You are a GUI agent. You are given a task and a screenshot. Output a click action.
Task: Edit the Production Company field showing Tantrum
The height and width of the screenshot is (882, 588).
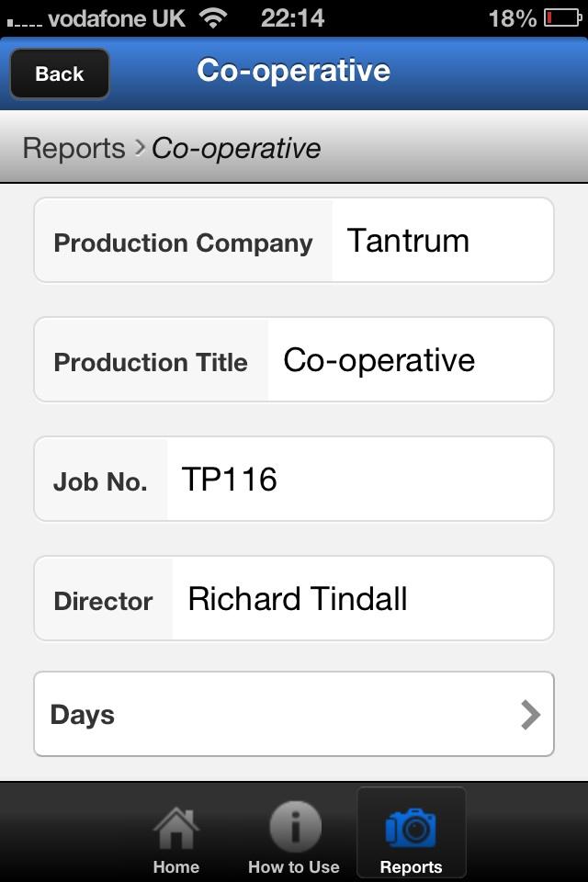[442, 241]
